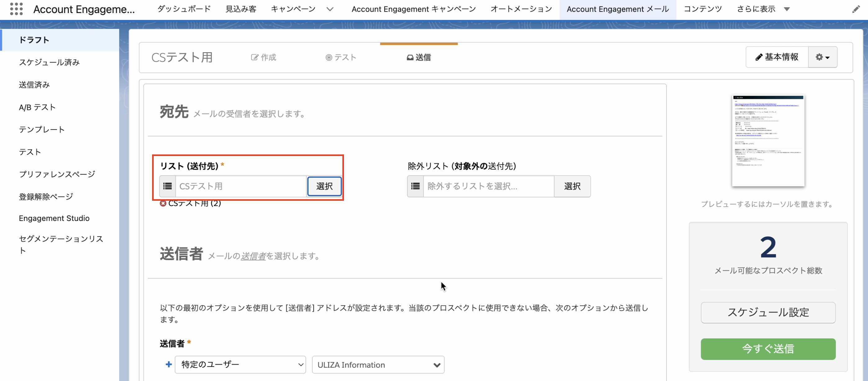Select the 送信 step
The height and width of the screenshot is (381, 868).
click(x=419, y=57)
